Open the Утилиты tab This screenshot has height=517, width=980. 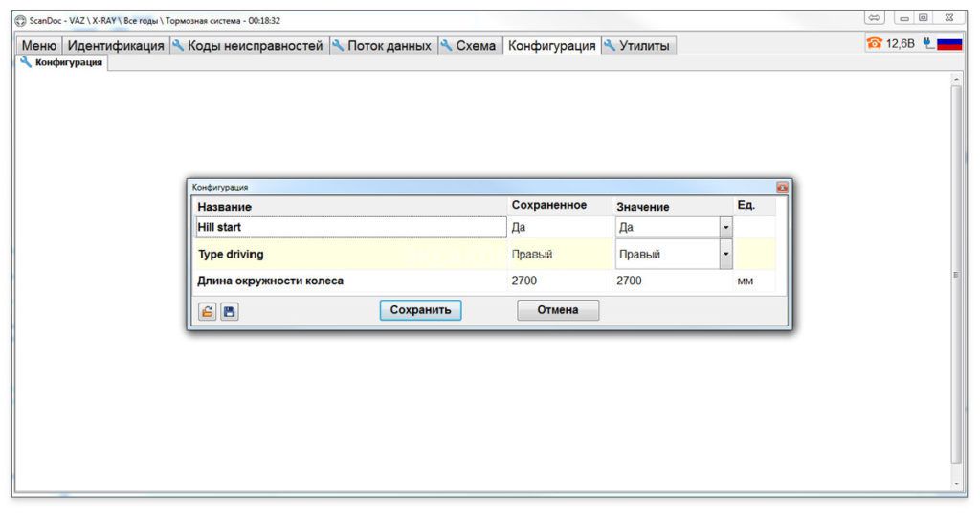[638, 45]
